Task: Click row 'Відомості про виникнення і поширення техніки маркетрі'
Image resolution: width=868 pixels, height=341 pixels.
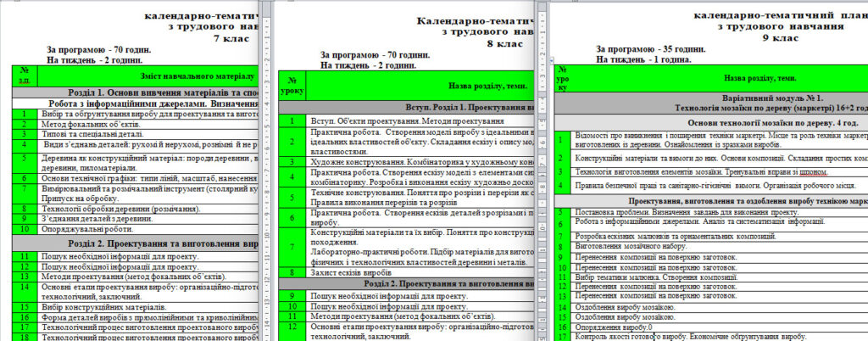Action: pyautogui.click(x=711, y=139)
